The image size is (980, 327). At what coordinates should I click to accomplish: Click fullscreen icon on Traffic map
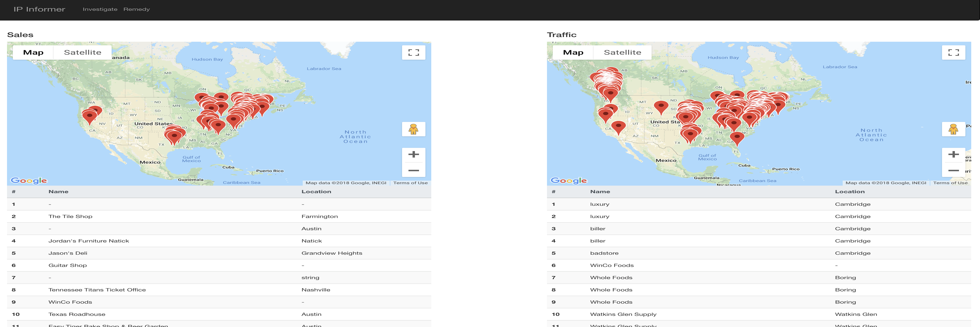point(953,53)
